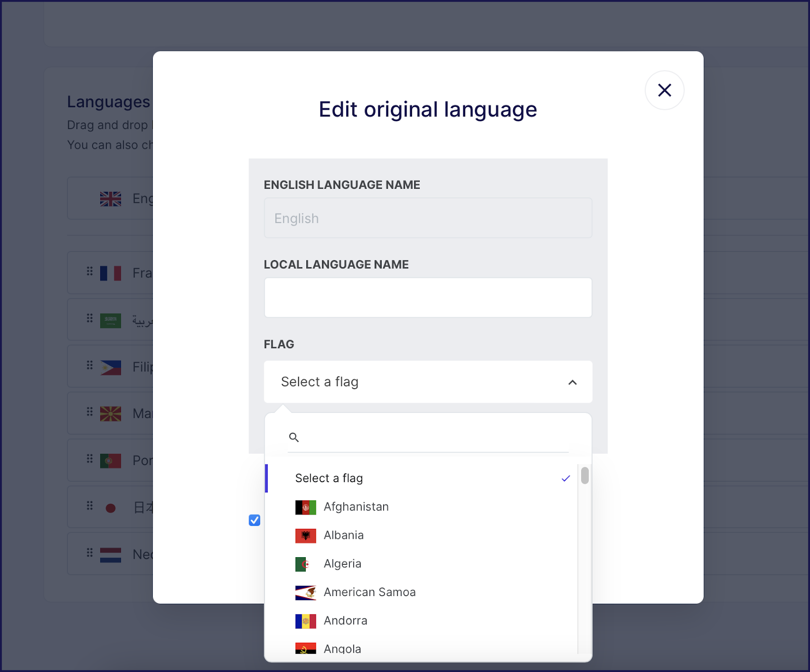The width and height of the screenshot is (810, 672).
Task: Click the Saudi Arabia flag in Languages list
Action: click(x=110, y=321)
